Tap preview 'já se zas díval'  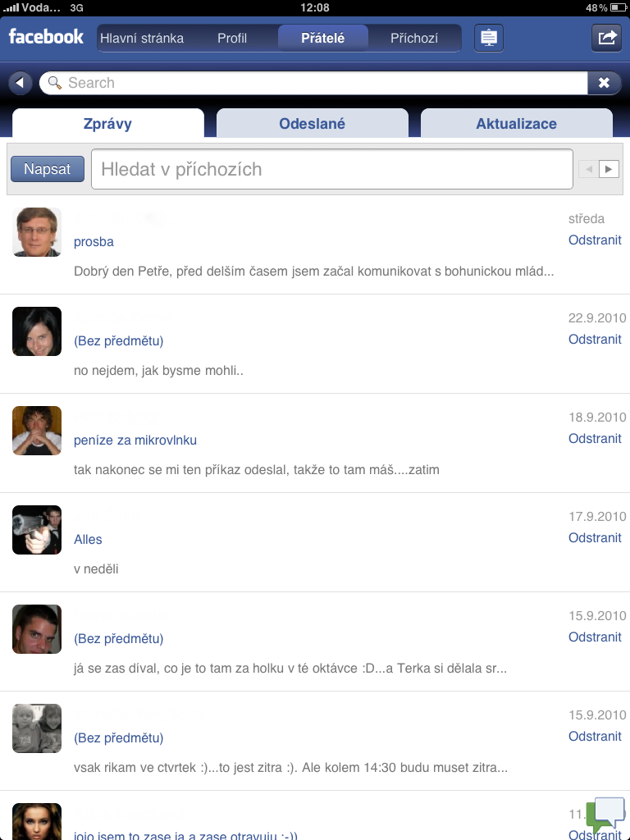(290, 668)
